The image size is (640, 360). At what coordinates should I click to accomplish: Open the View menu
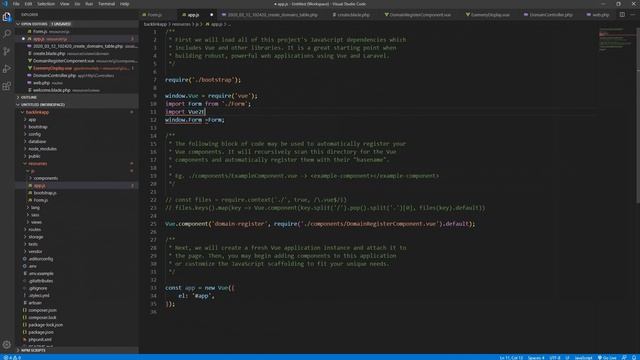64,4
